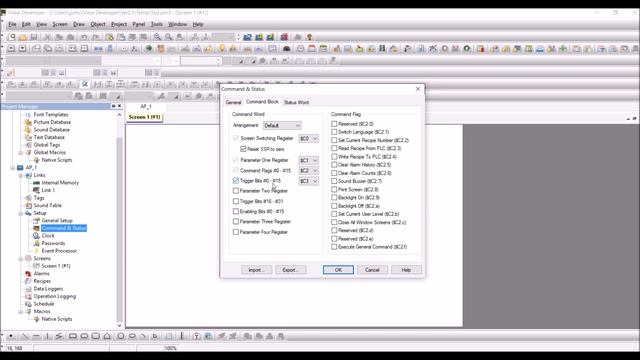Check Switch Language ($C2.1) flag

[x=334, y=132]
